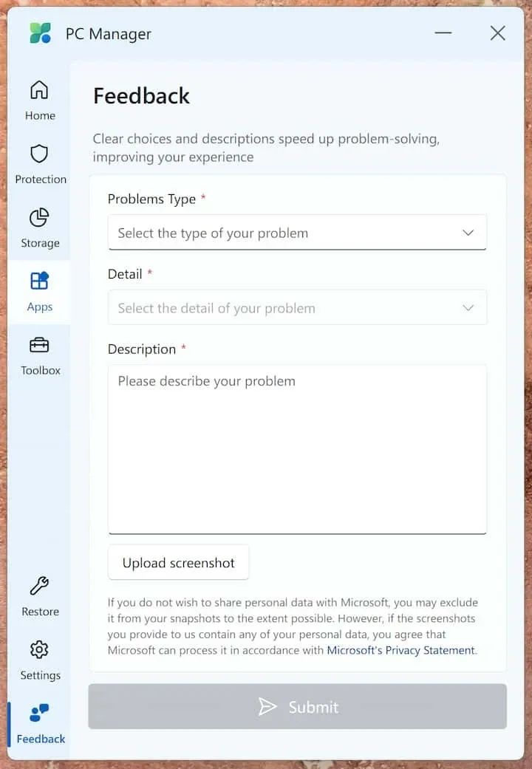This screenshot has height=769, width=532.
Task: Open the Restore wrench icon
Action: pyautogui.click(x=39, y=586)
